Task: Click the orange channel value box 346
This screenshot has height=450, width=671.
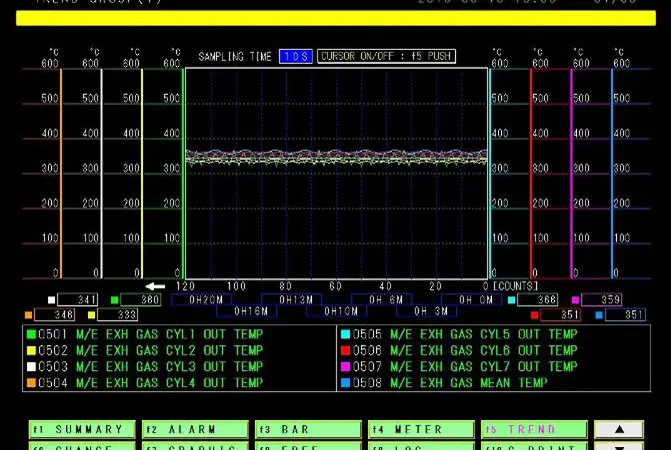Action: coord(54,315)
